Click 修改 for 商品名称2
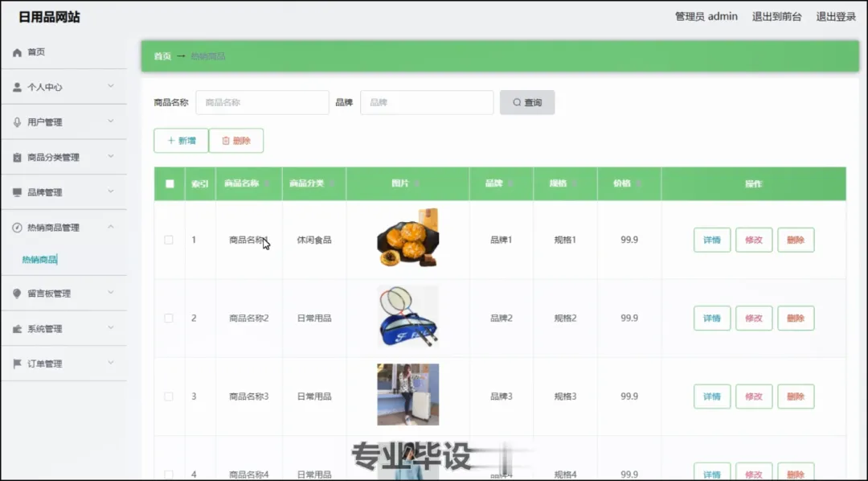This screenshot has width=868, height=481. 754,318
